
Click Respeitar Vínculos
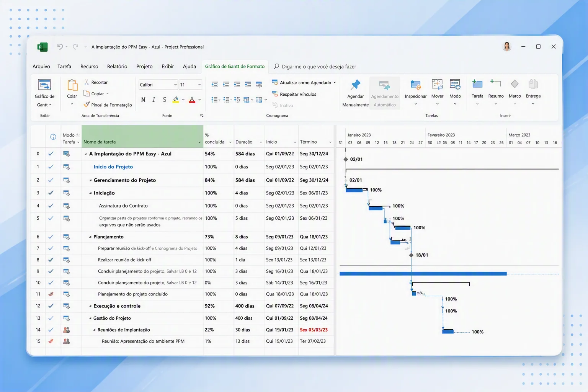(x=294, y=94)
